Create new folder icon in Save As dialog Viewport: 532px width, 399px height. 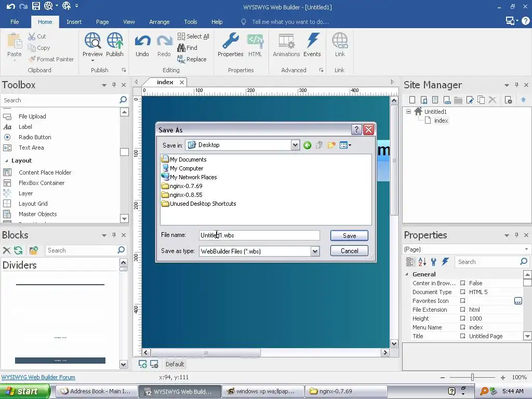331,145
